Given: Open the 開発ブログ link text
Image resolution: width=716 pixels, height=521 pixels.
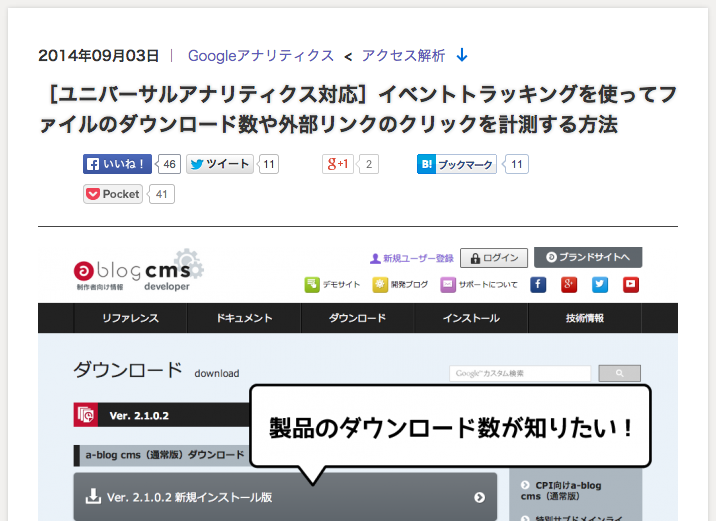Looking at the screenshot, I should click(410, 284).
